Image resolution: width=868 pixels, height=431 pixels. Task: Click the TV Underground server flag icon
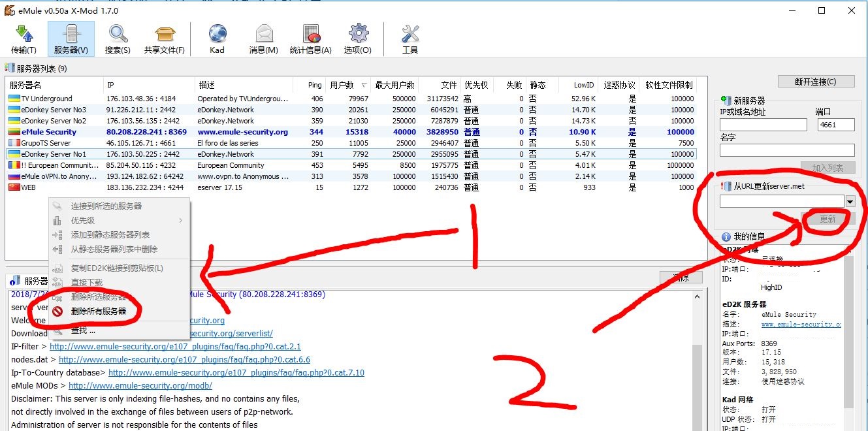tap(14, 99)
